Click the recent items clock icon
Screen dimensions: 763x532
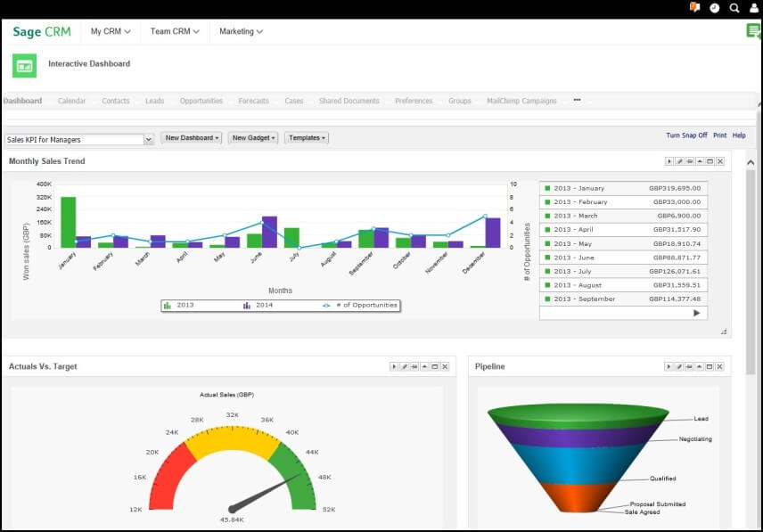click(715, 8)
